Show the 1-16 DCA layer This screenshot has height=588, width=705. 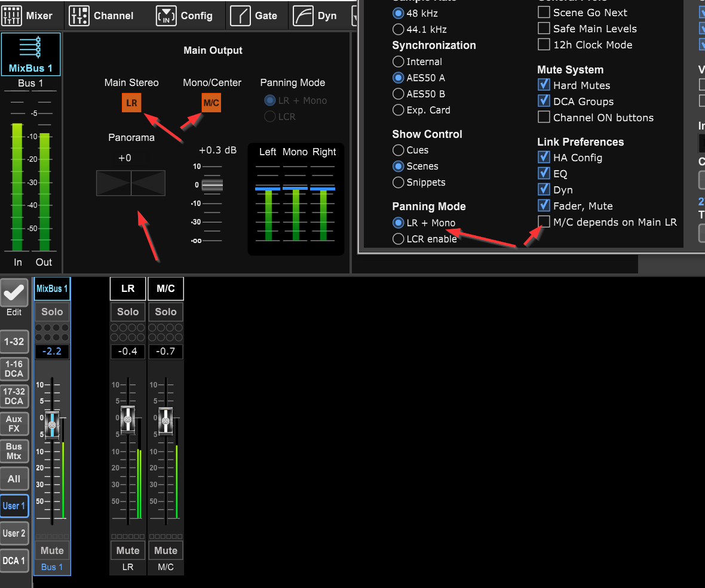(x=14, y=369)
